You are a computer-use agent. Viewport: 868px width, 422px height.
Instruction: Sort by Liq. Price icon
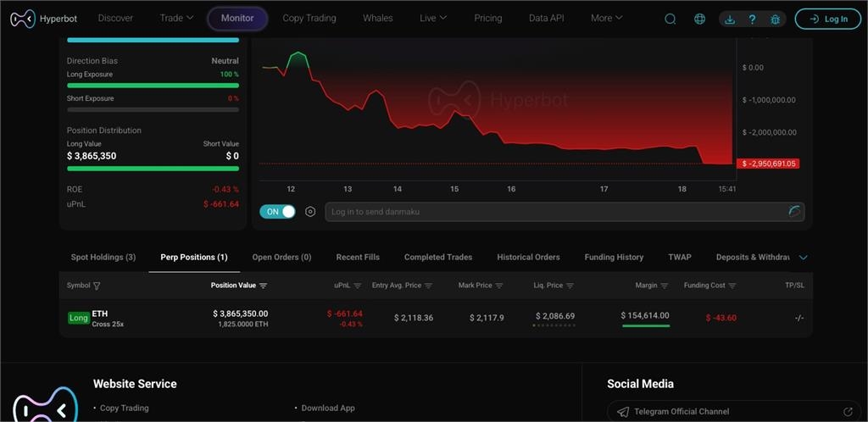tap(570, 286)
